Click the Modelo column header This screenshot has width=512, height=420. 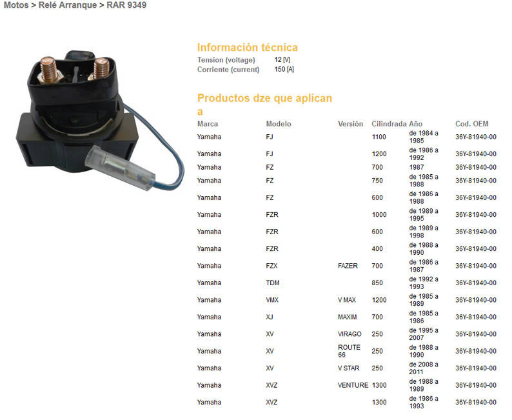pyautogui.click(x=279, y=123)
